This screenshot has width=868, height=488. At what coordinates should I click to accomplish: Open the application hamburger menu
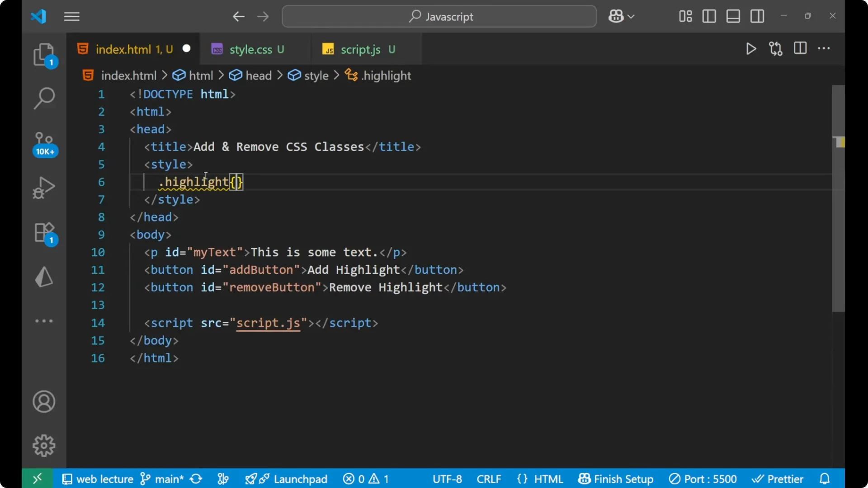click(71, 17)
